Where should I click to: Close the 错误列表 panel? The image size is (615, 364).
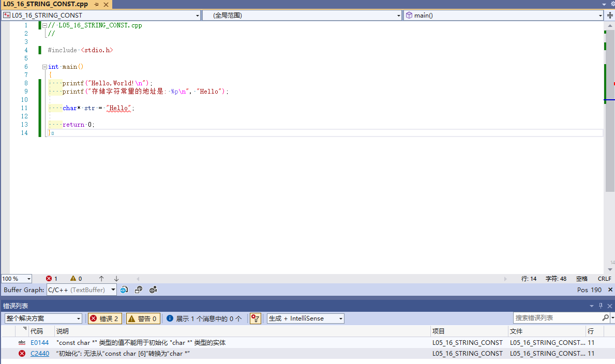pyautogui.click(x=609, y=306)
